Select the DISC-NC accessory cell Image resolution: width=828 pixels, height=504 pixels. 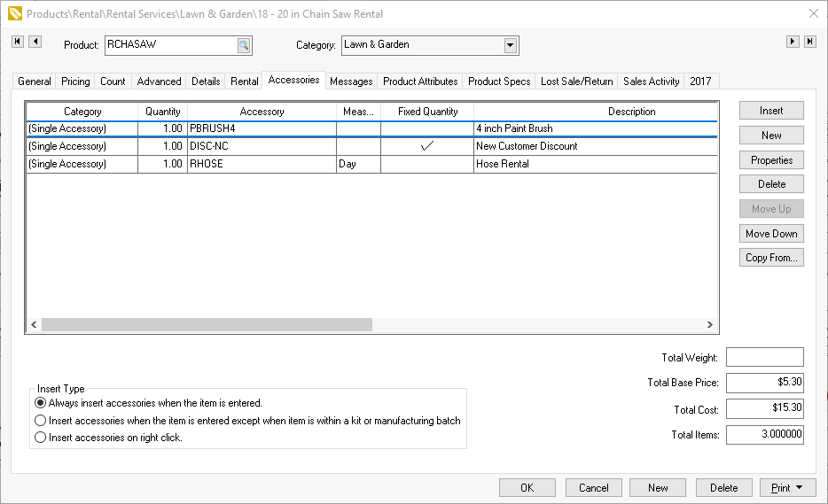pyautogui.click(x=262, y=145)
